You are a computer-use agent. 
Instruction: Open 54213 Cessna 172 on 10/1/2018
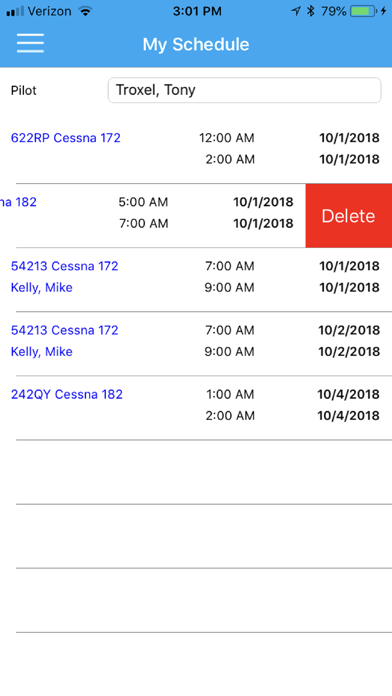click(65, 266)
